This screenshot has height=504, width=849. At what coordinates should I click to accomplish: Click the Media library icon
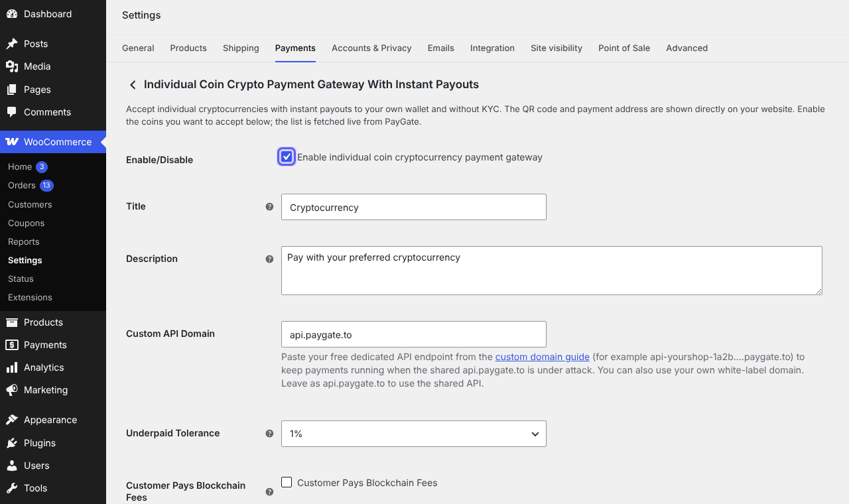(12, 66)
